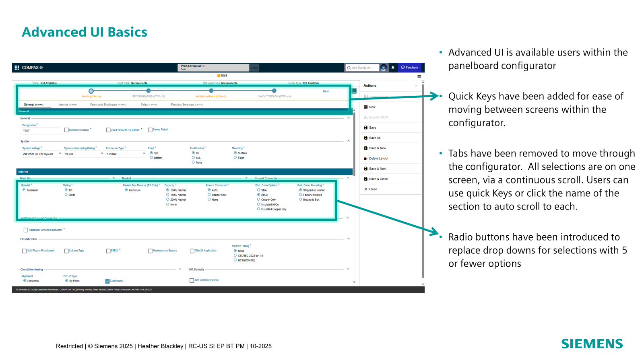Click the Save & Close floppy icon
644x362 pixels.
(365, 179)
